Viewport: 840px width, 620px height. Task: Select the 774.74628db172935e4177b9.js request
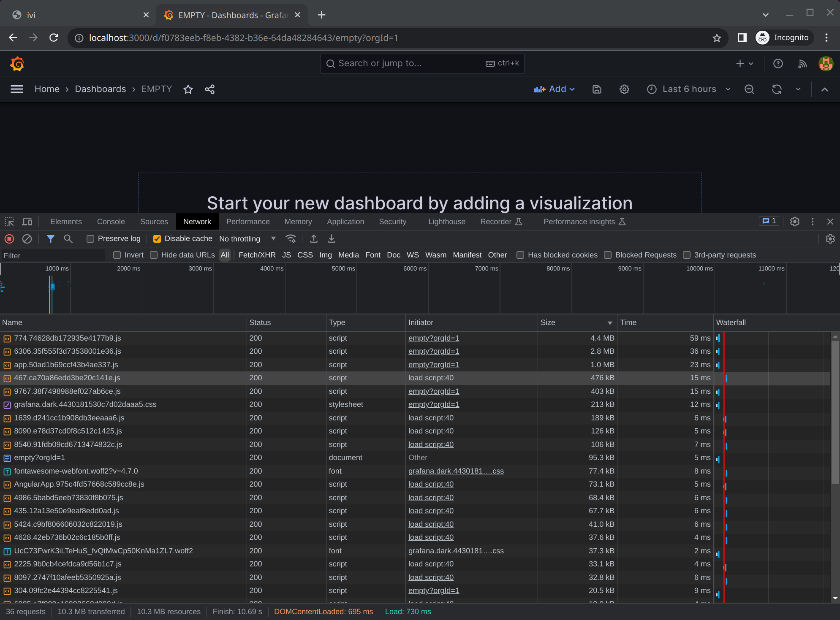(x=68, y=338)
